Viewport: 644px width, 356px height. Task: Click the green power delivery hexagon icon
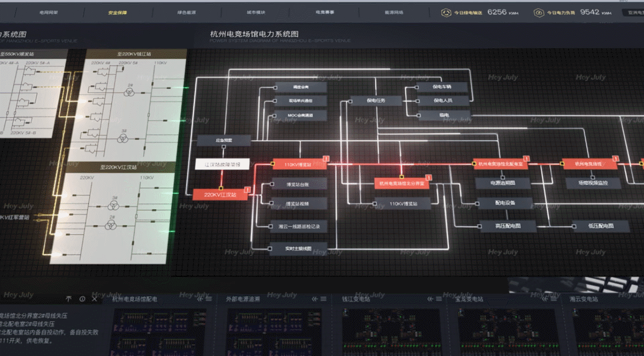446,13
